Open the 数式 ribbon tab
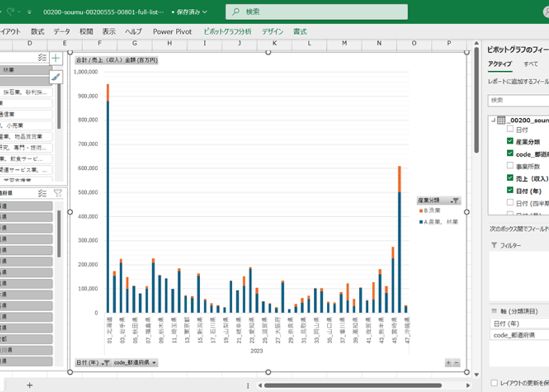 point(37,31)
